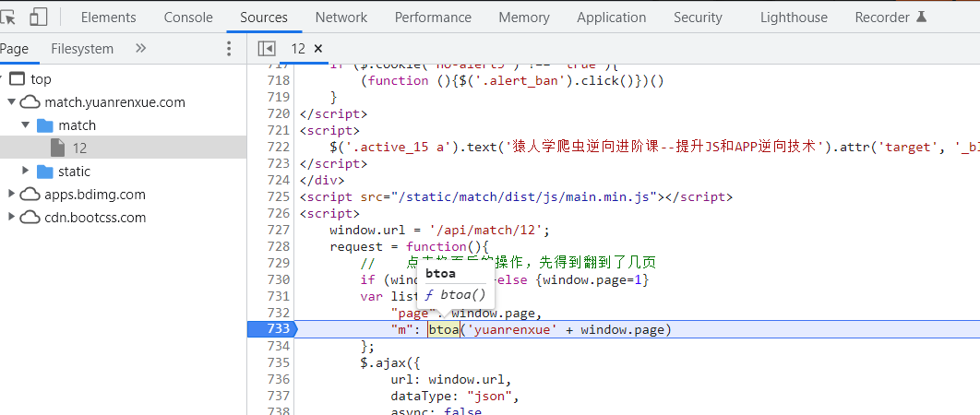Expand the apps.bdimg.com domain node

tap(11, 194)
